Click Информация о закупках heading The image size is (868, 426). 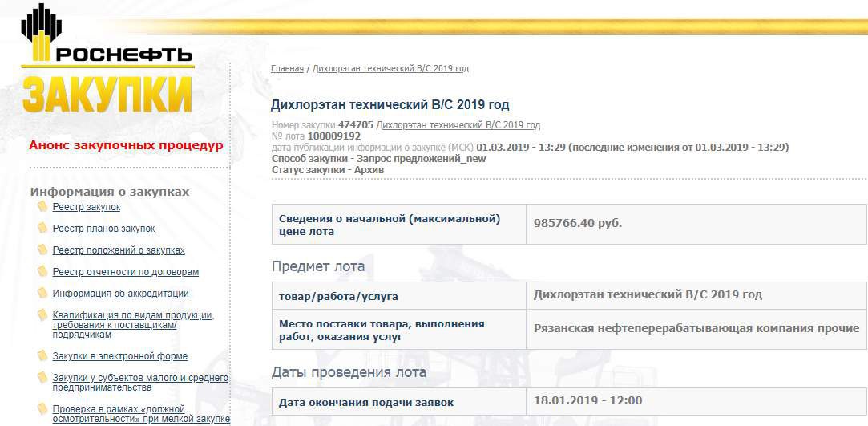110,193
